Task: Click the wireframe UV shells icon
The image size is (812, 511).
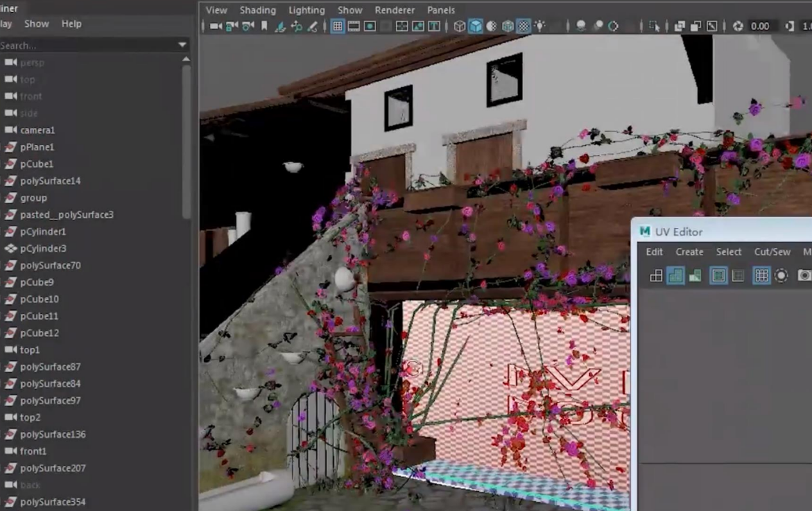Action: click(656, 275)
